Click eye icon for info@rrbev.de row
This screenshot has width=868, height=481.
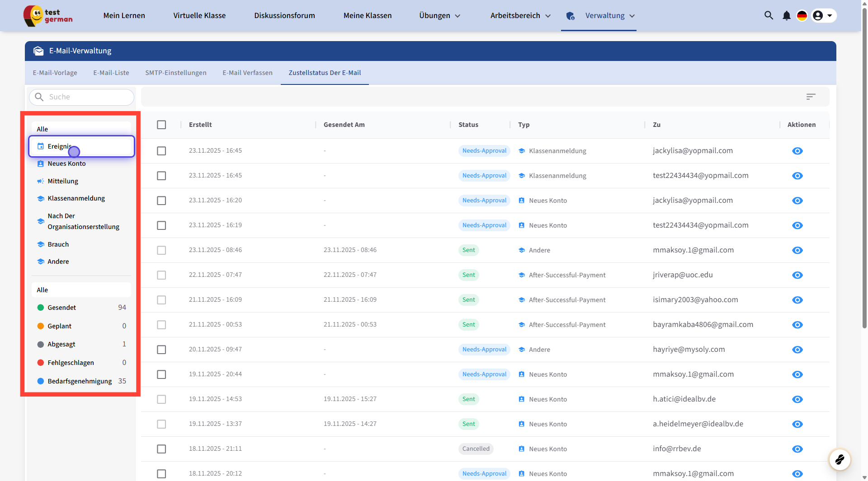[x=797, y=449]
